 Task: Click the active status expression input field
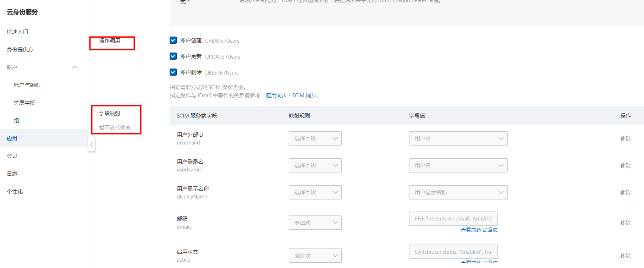click(x=453, y=252)
